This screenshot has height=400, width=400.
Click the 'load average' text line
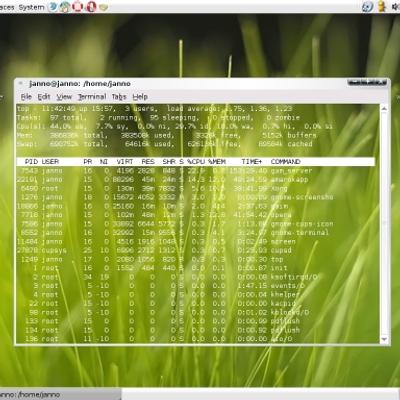pos(154,109)
